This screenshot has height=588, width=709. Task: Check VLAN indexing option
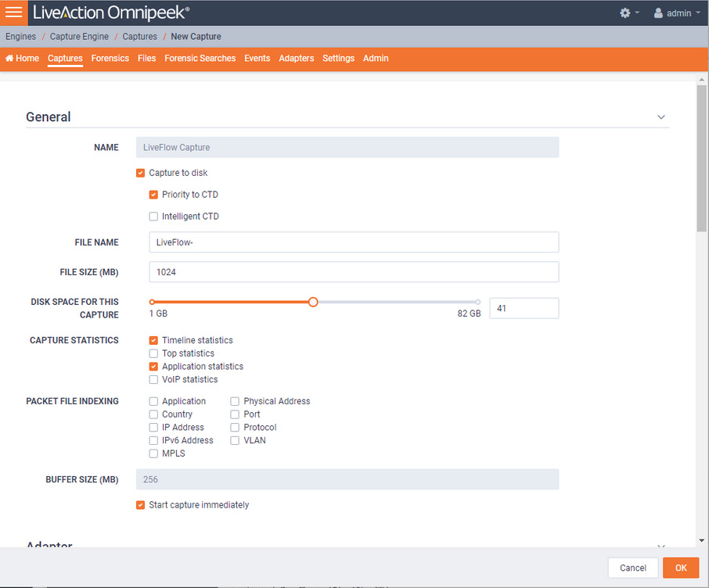coord(235,441)
